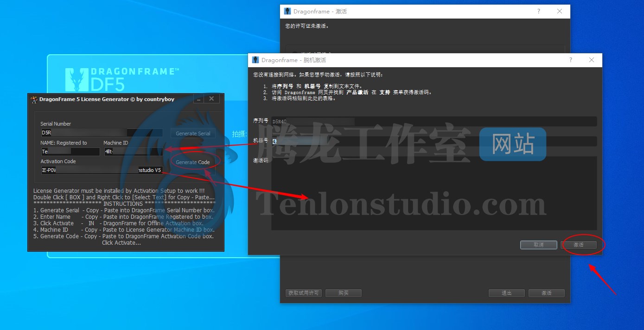Image resolution: width=644 pixels, height=330 pixels.
Task: Click the Machine ID field in License Generator
Action: 134,152
